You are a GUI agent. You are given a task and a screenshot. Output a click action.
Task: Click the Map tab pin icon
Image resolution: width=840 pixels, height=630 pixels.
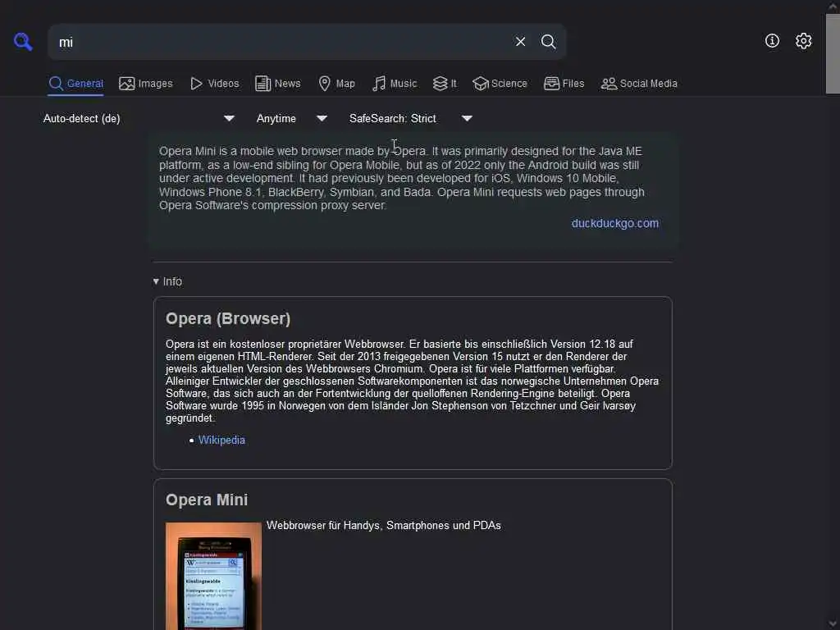[x=324, y=84]
